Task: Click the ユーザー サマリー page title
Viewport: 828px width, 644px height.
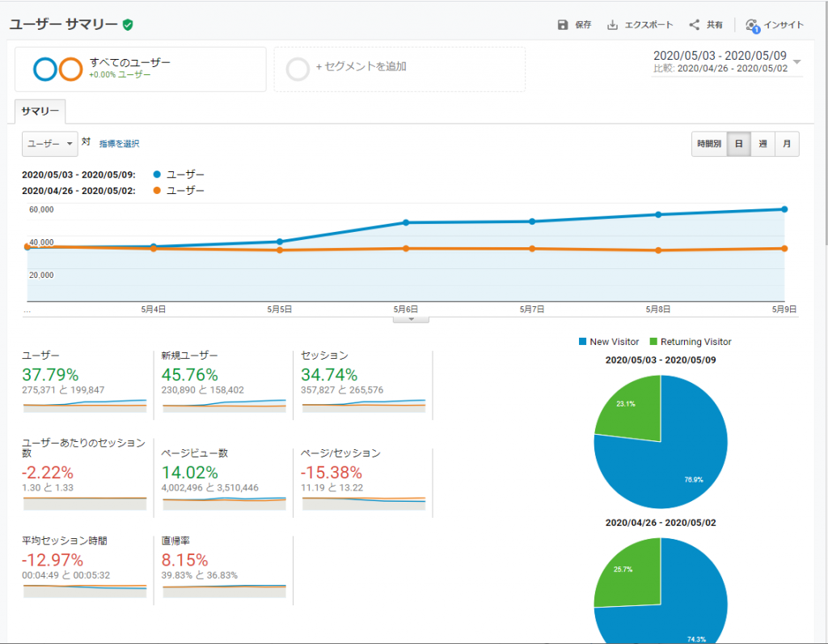Action: (x=64, y=24)
